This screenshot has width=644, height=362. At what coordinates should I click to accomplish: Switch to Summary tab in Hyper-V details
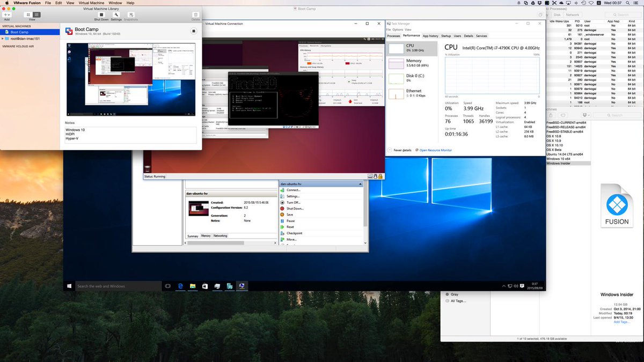point(192,236)
